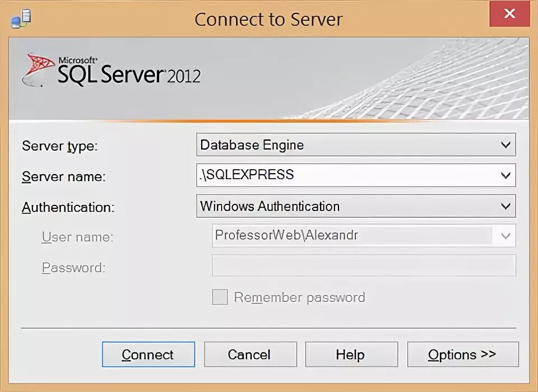This screenshot has height=392, width=538.
Task: Open the User name dropdown arrow
Action: click(505, 236)
